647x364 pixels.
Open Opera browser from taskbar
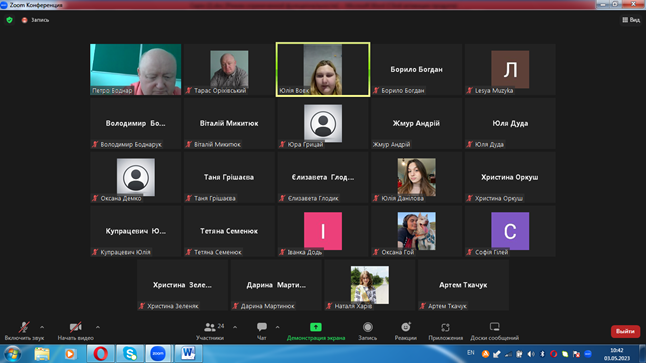coord(100,354)
